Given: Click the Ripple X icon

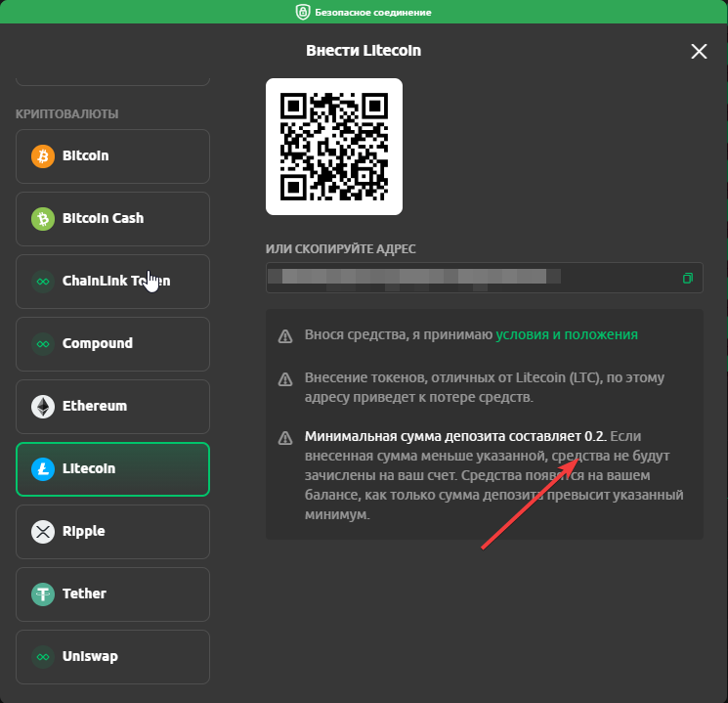Looking at the screenshot, I should tap(43, 532).
